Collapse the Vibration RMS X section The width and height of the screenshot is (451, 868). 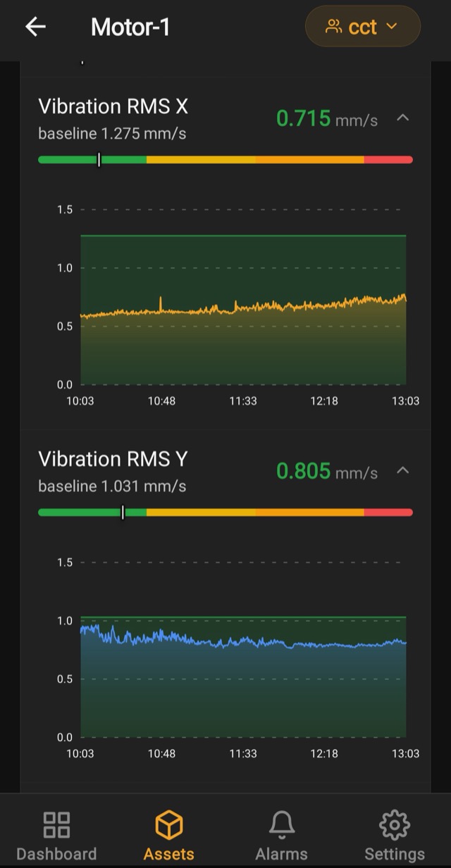tap(402, 118)
